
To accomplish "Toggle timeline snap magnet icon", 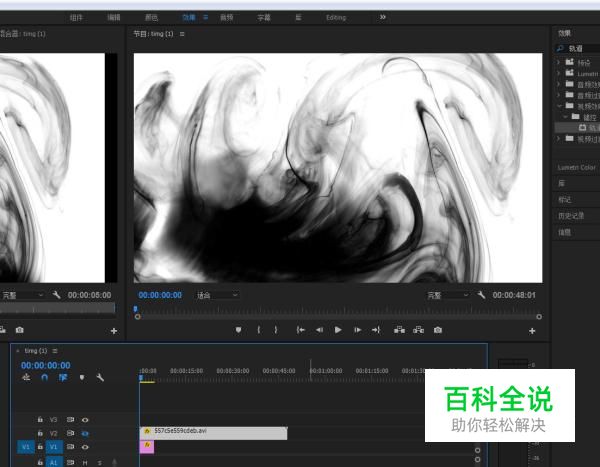I will tap(44, 377).
